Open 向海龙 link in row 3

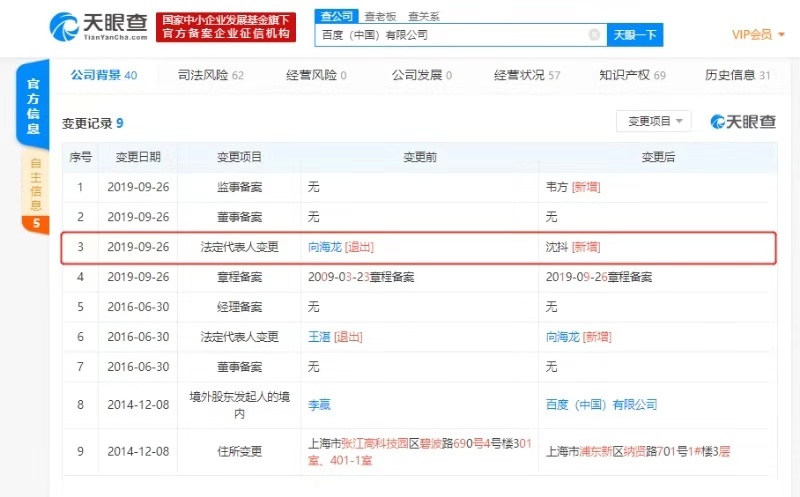pos(324,247)
